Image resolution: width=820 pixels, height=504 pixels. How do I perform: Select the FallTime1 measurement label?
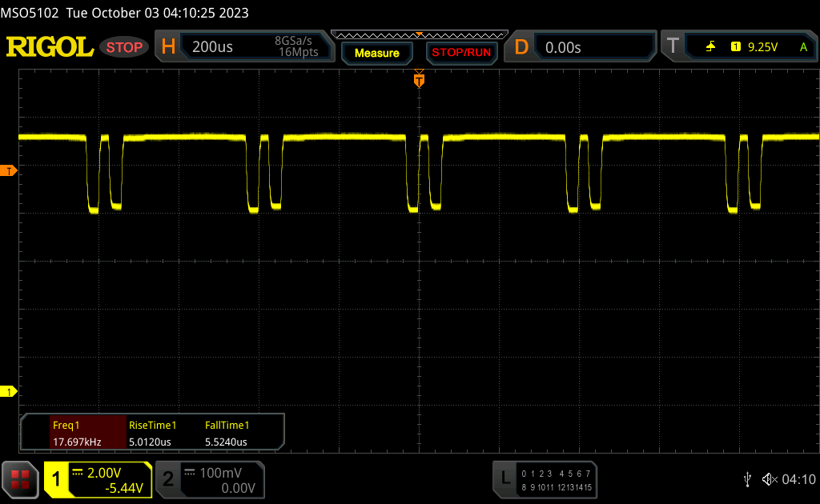tap(227, 425)
